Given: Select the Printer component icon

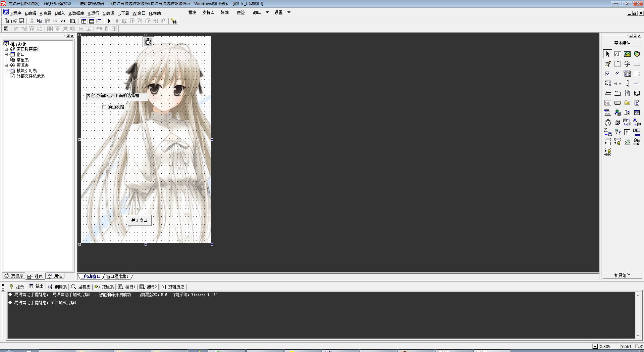Looking at the screenshot, I should [618, 122].
